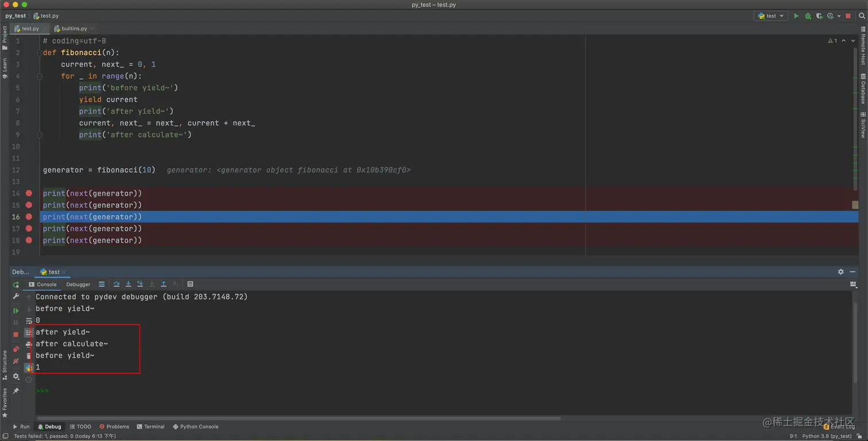The image size is (868, 441).
Task: Open the Problems tool window
Action: pyautogui.click(x=114, y=427)
